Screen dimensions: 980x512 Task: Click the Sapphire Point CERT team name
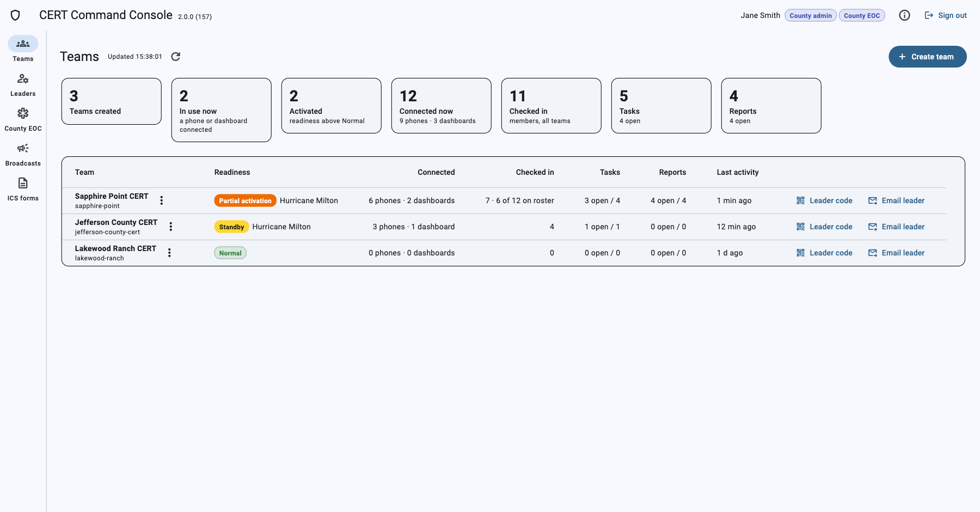(112, 196)
